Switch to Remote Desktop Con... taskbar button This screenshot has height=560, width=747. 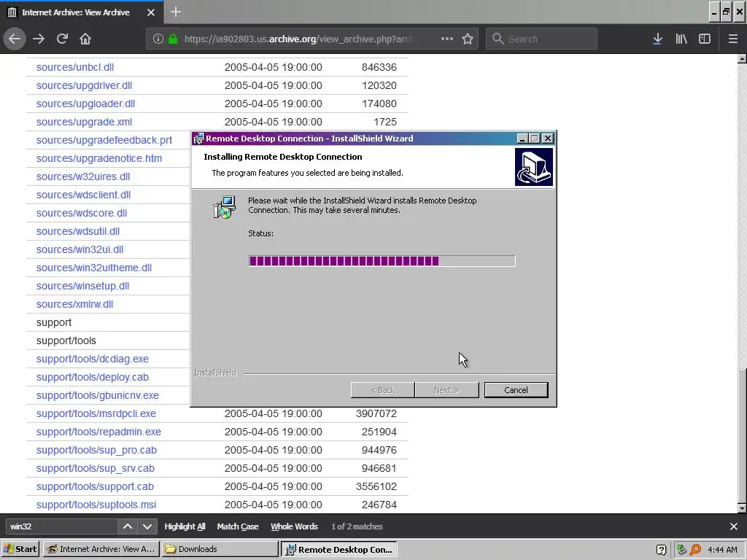[x=339, y=549]
